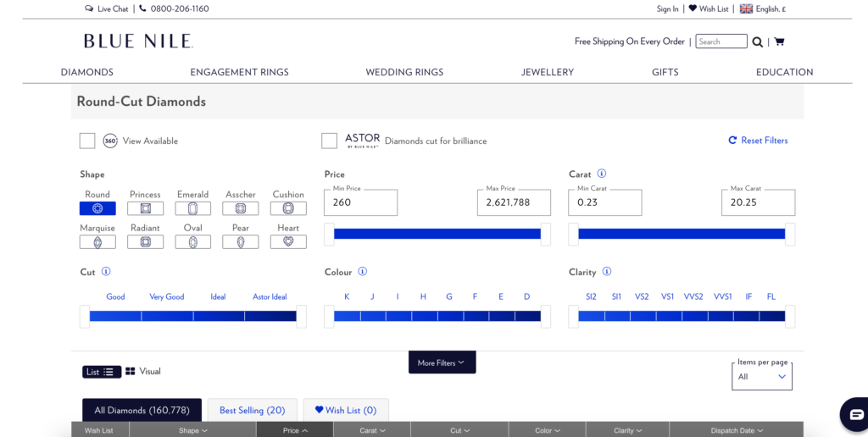Open the shopping cart icon
The height and width of the screenshot is (437, 868).
[x=779, y=41]
